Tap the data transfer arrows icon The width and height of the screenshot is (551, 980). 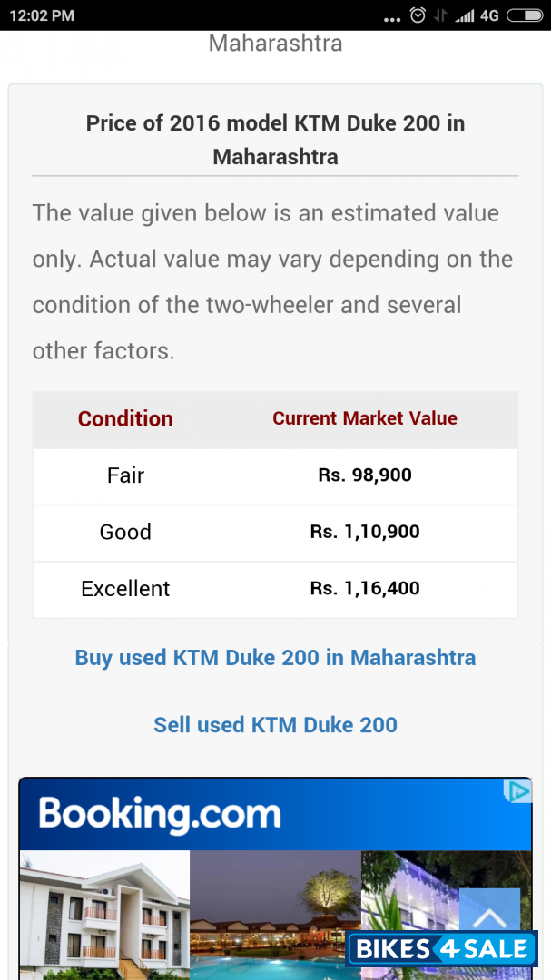(x=441, y=15)
